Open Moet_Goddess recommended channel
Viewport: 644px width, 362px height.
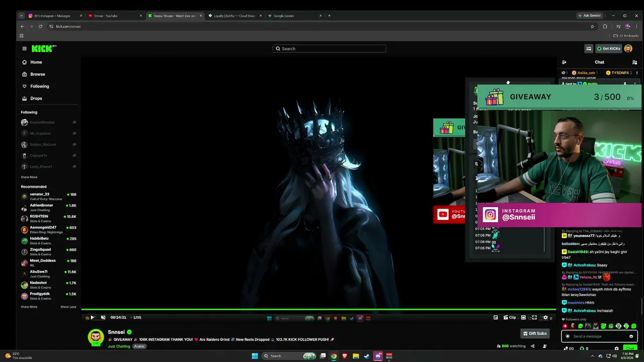coord(48,262)
